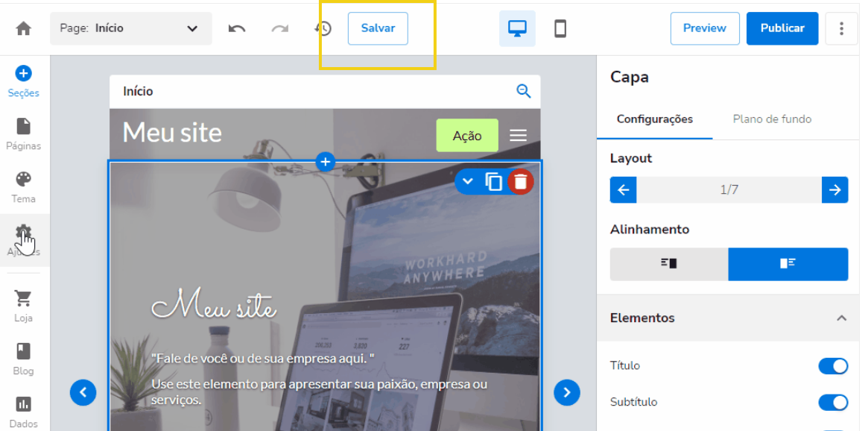Open the Tema palette panel

(x=24, y=186)
